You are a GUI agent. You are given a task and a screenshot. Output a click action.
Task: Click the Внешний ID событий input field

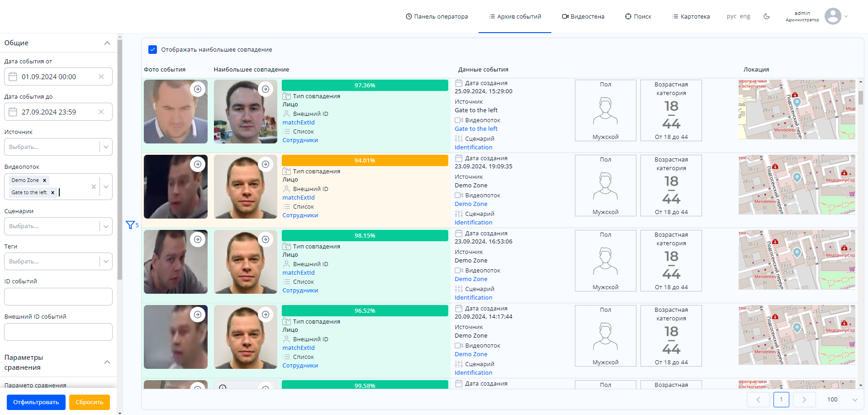click(58, 332)
